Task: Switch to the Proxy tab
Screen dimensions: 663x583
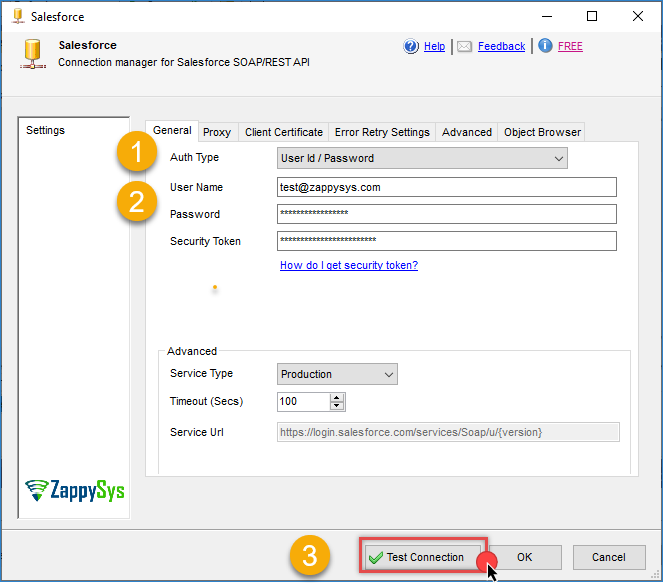Action: [217, 132]
